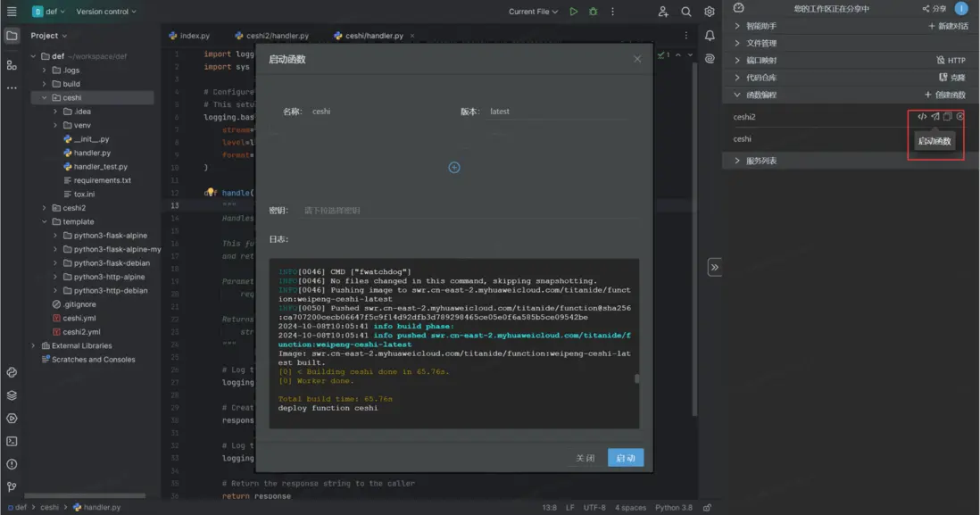Click the 关闭 button in dialog
The width and height of the screenshot is (980, 515).
pyautogui.click(x=585, y=458)
